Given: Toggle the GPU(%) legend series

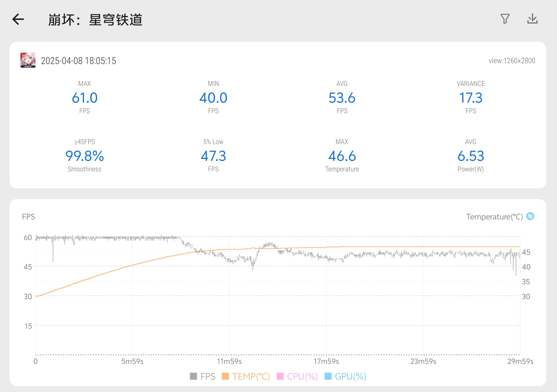Looking at the screenshot, I should coord(345,376).
